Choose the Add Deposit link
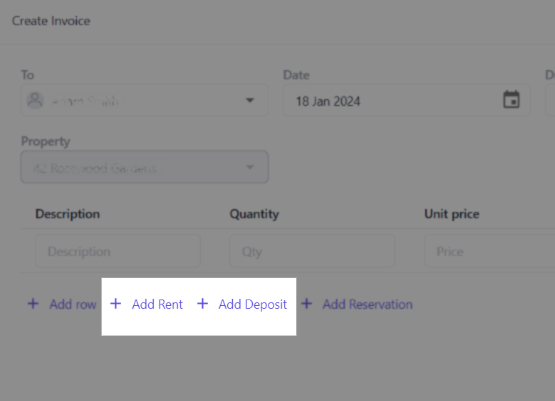This screenshot has height=401, width=555. [x=252, y=304]
